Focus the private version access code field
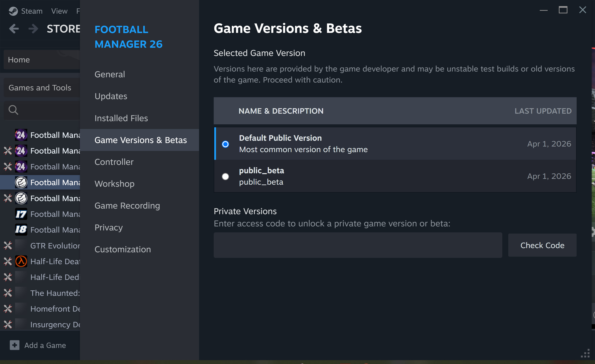The width and height of the screenshot is (595, 364). (358, 245)
